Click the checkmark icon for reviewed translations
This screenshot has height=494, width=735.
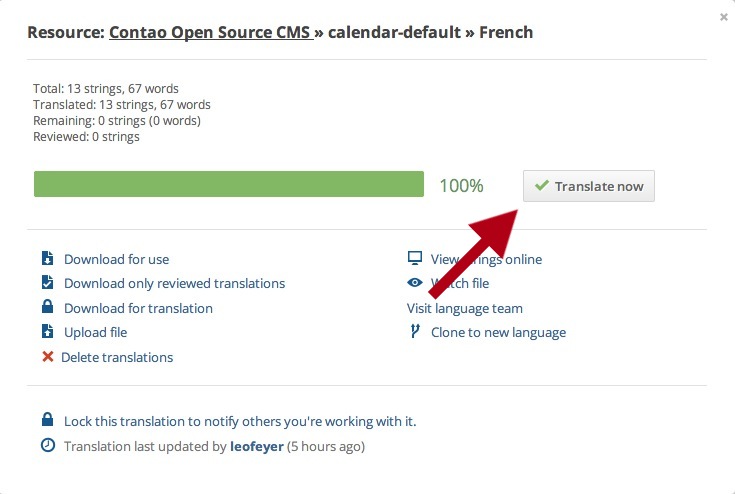point(47,282)
